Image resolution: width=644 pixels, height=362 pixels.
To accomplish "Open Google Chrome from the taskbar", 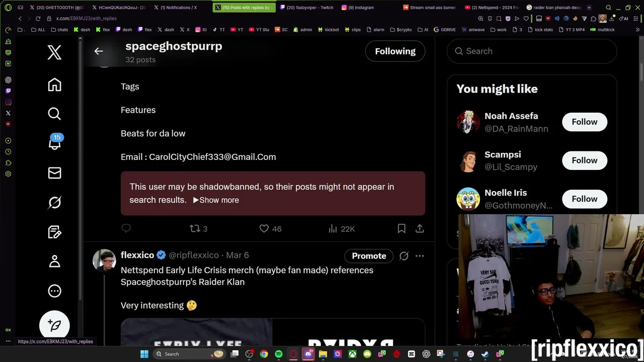I will pyautogui.click(x=264, y=354).
